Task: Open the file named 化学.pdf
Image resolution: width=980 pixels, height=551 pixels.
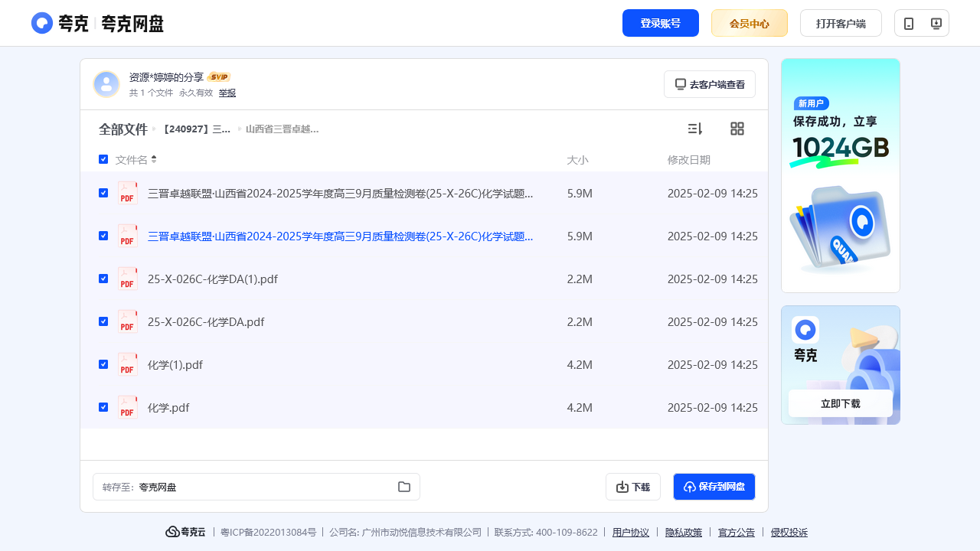Action: click(x=168, y=407)
